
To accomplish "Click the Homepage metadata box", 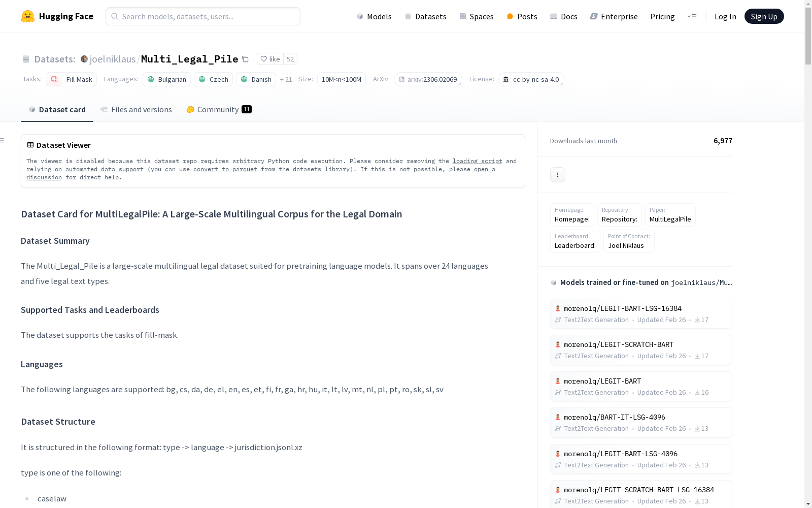I will coord(572,215).
